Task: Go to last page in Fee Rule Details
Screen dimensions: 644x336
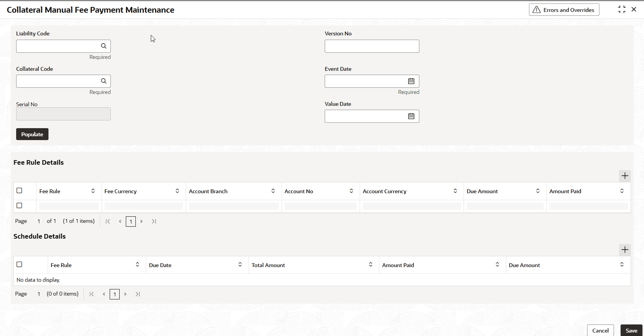Action: coord(154,221)
